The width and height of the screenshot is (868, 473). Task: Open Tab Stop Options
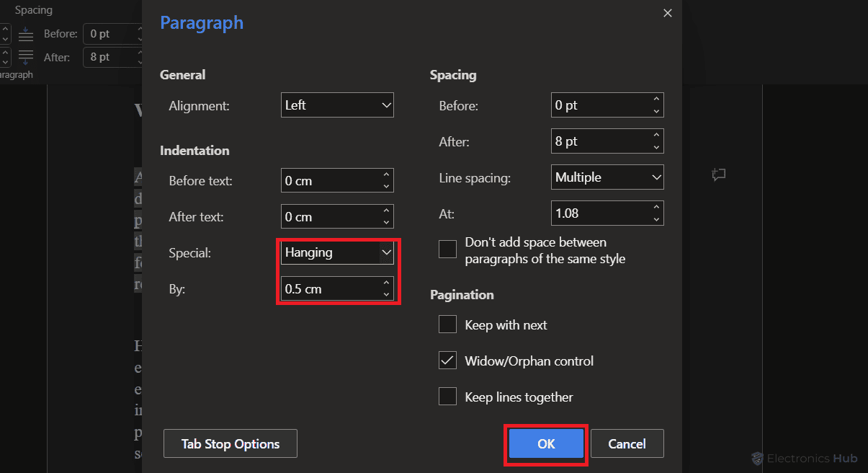(x=230, y=444)
